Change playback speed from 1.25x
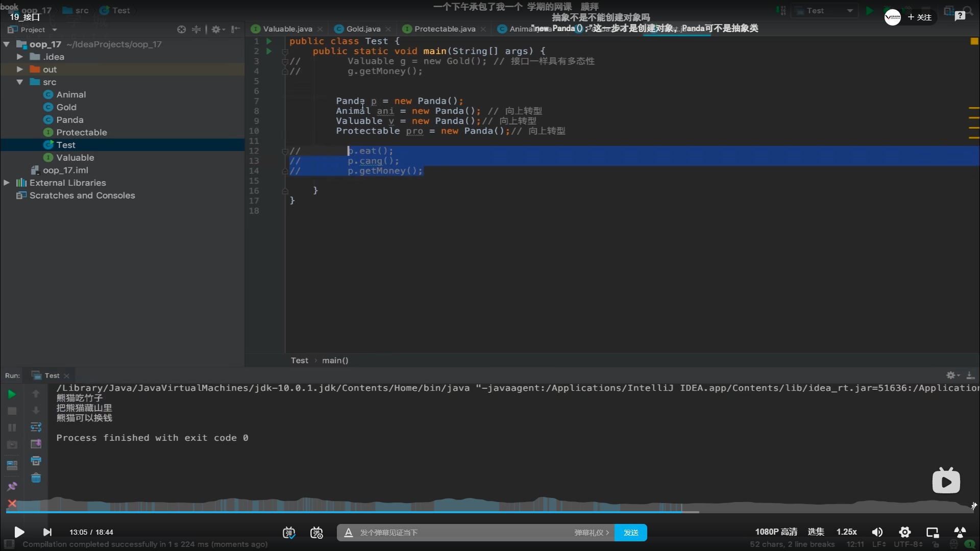The width and height of the screenshot is (980, 551). pyautogui.click(x=846, y=532)
